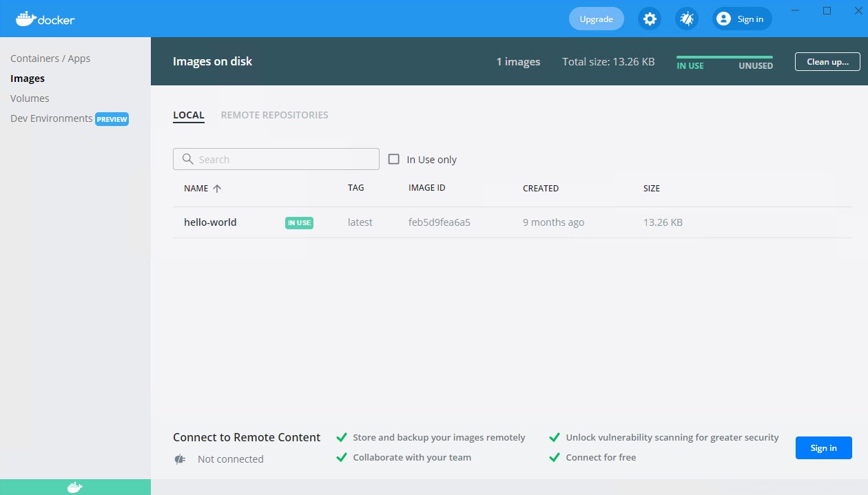The image size is (868, 495).
Task: Open the Troubleshoot bug icon
Action: tap(687, 19)
